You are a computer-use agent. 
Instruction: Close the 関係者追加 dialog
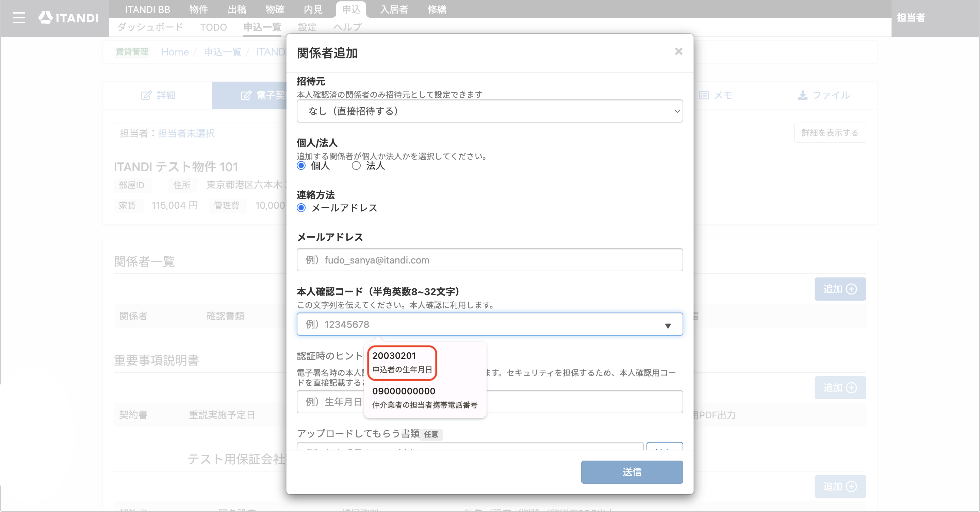[678, 51]
